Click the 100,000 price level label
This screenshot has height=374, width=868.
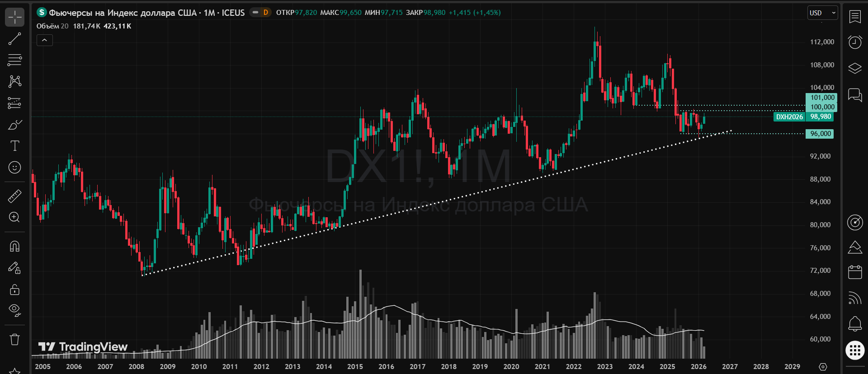coord(821,107)
